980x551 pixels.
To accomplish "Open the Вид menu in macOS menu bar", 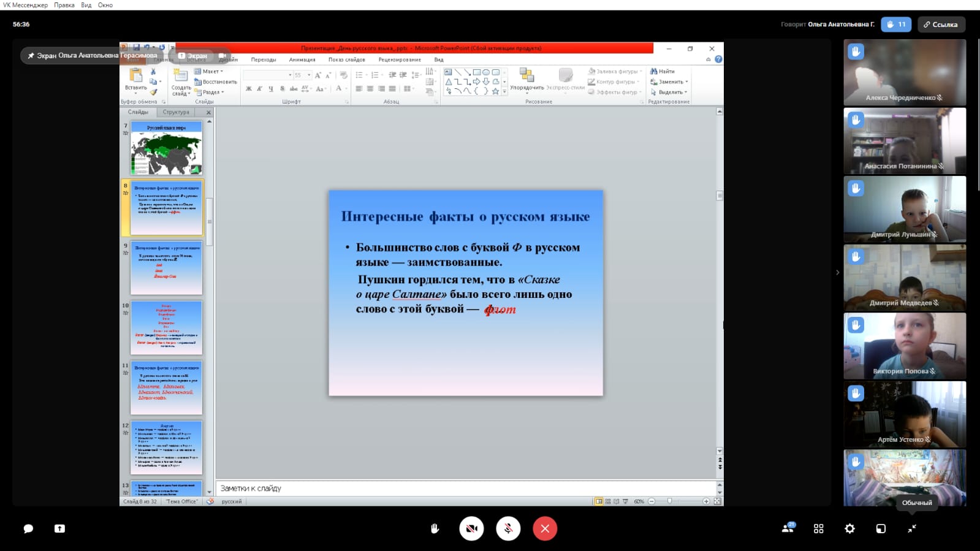I will point(86,5).
